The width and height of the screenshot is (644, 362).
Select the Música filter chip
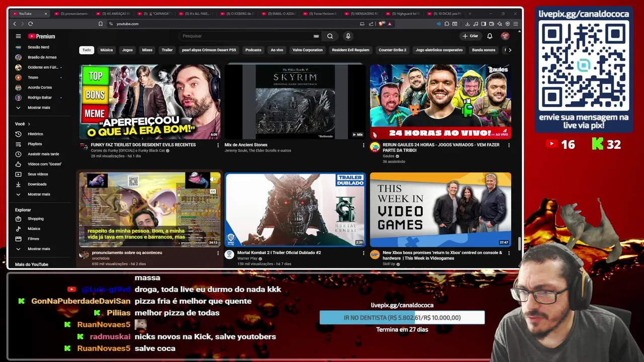click(x=106, y=50)
